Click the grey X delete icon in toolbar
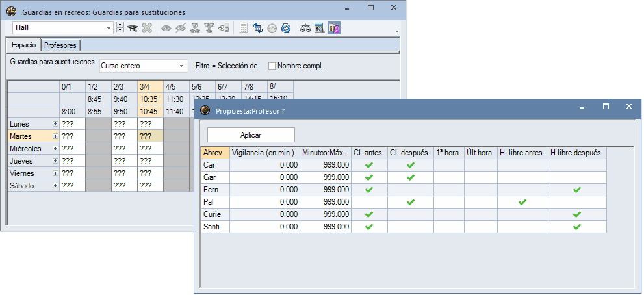Image resolution: width=644 pixels, height=295 pixels. point(147,28)
